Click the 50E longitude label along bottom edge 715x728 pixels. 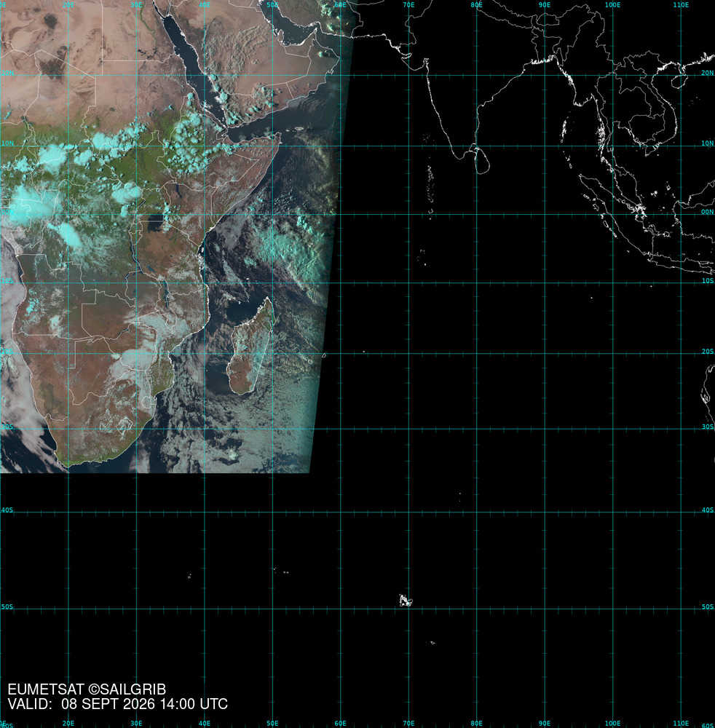[272, 724]
